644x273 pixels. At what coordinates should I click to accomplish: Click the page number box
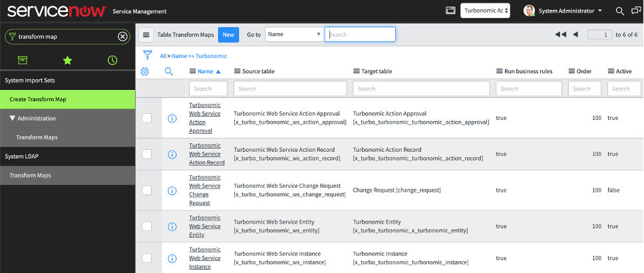coord(600,35)
